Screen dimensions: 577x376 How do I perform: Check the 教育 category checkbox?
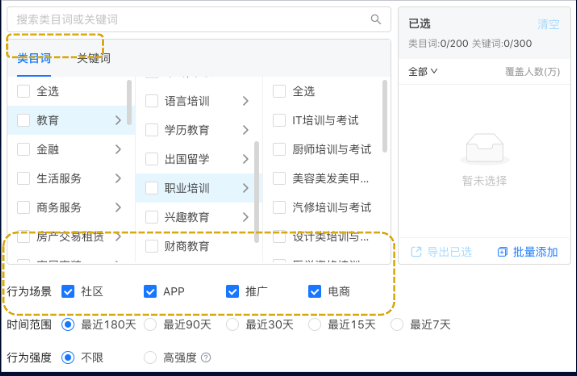pos(24,120)
